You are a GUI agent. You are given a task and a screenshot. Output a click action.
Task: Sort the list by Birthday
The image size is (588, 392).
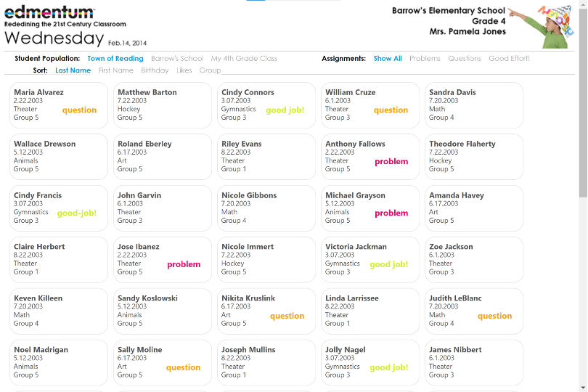point(155,70)
